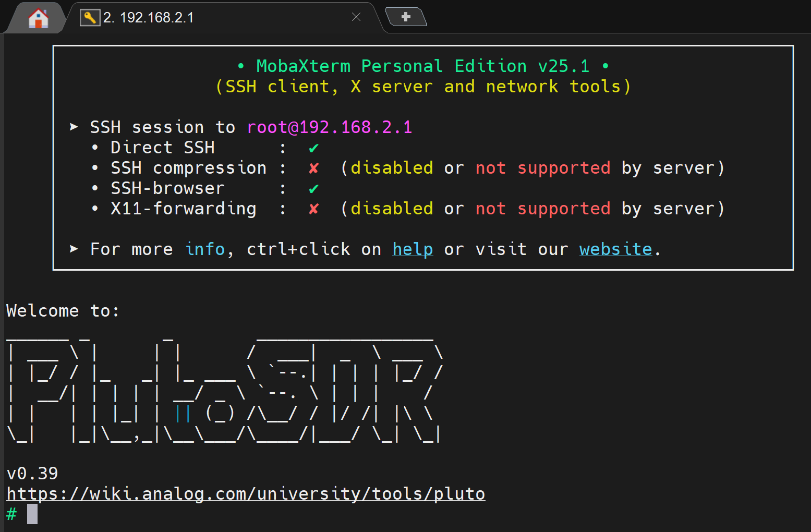Click the yellow key icon on the session tab

pyautogui.click(x=90, y=17)
